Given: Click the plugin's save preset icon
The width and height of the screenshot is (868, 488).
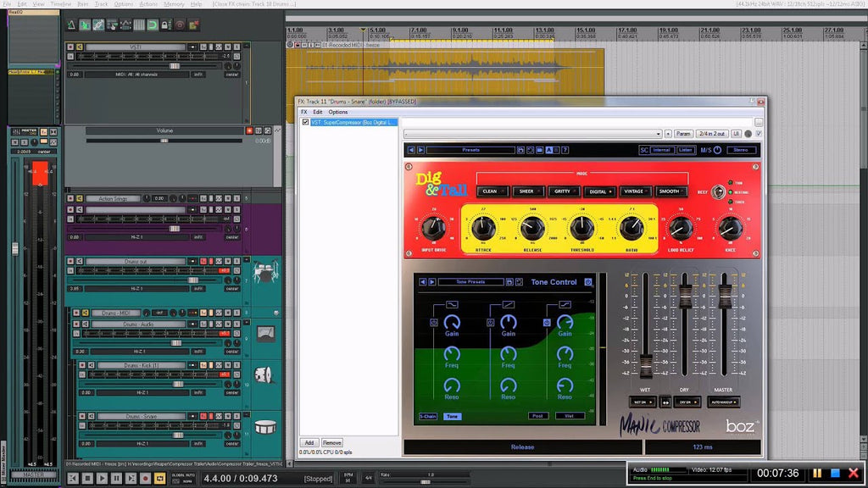Looking at the screenshot, I should coord(520,150).
